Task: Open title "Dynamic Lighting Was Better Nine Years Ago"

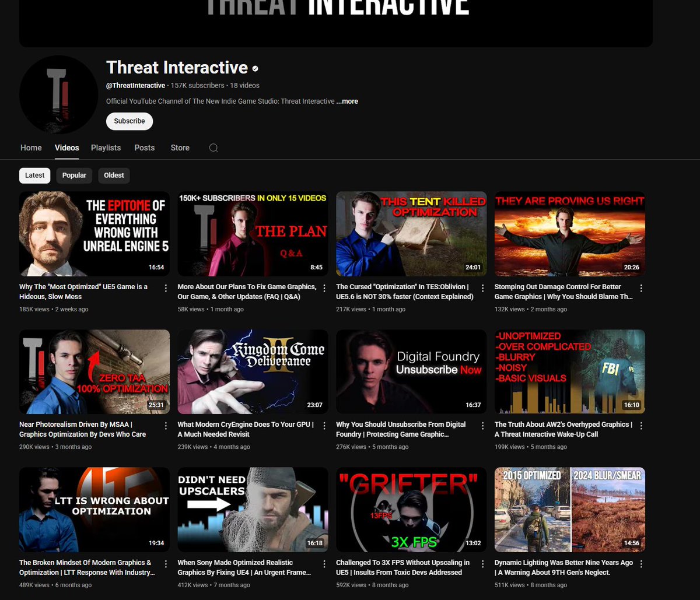Action: (x=563, y=567)
